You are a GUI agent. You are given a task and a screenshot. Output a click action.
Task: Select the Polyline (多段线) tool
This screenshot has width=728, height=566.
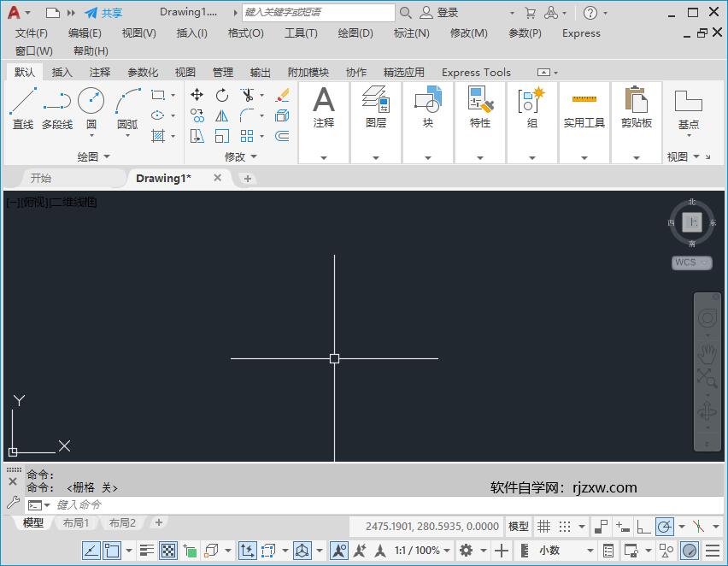(57, 108)
